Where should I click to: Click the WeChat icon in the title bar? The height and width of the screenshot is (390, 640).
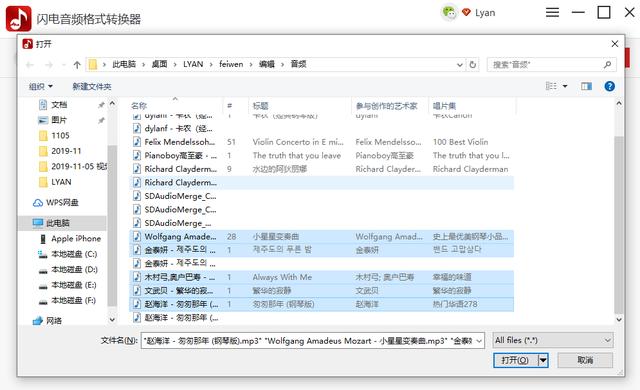(x=449, y=13)
